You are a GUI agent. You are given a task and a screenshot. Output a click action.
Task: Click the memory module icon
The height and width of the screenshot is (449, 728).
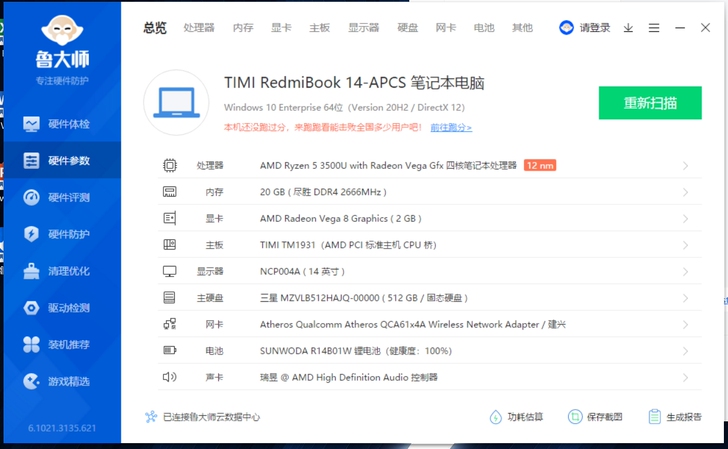[x=170, y=192]
